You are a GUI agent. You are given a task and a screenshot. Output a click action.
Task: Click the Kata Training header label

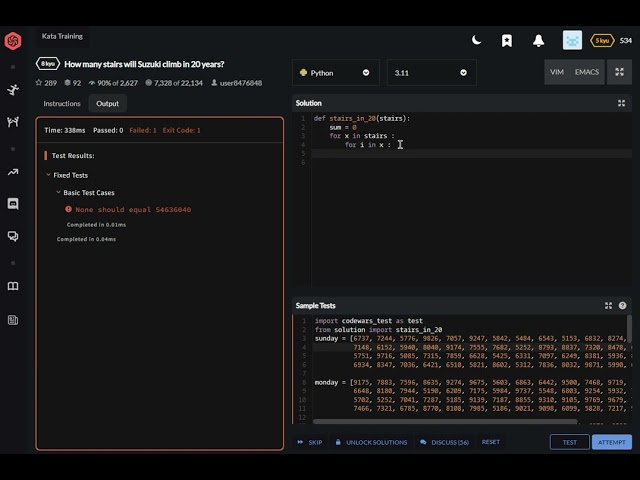click(x=62, y=36)
